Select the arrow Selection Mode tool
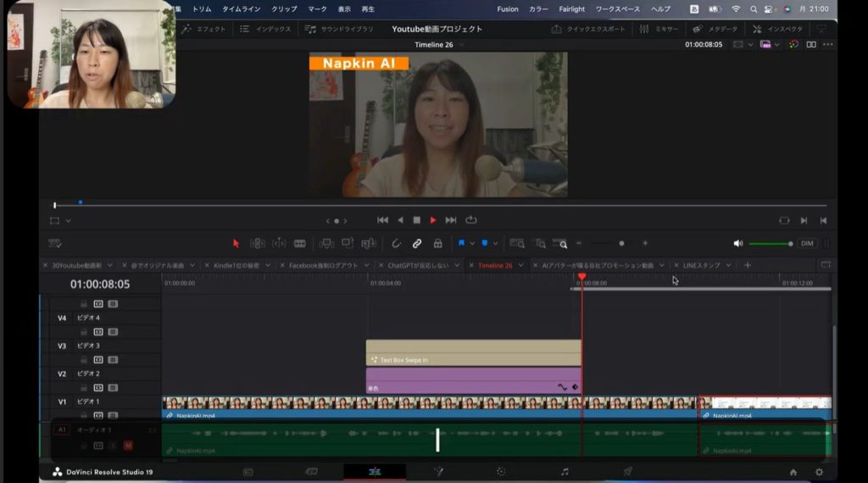The height and width of the screenshot is (483, 868). tap(236, 243)
